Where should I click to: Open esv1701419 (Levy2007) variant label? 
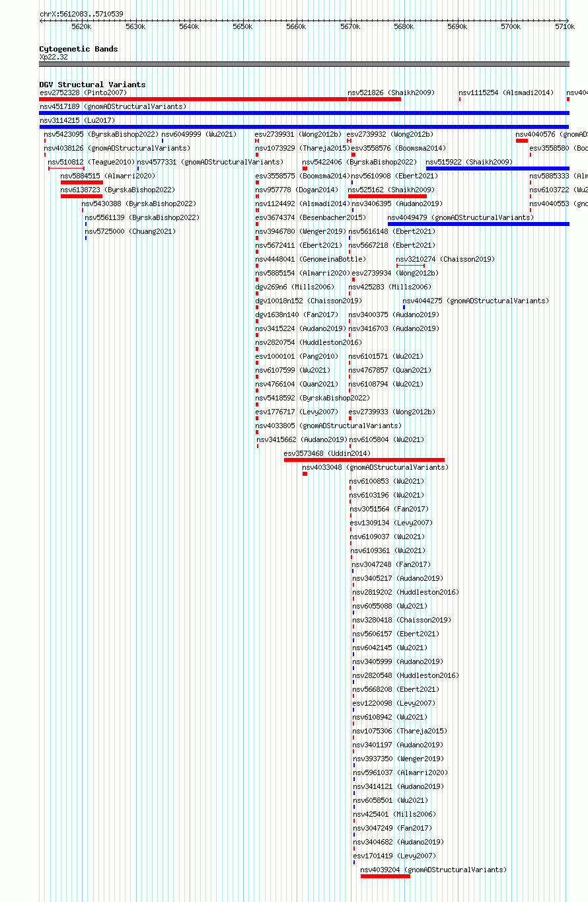(394, 856)
